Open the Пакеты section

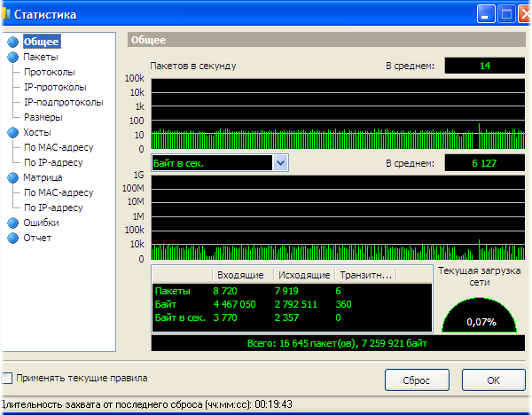[x=41, y=57]
